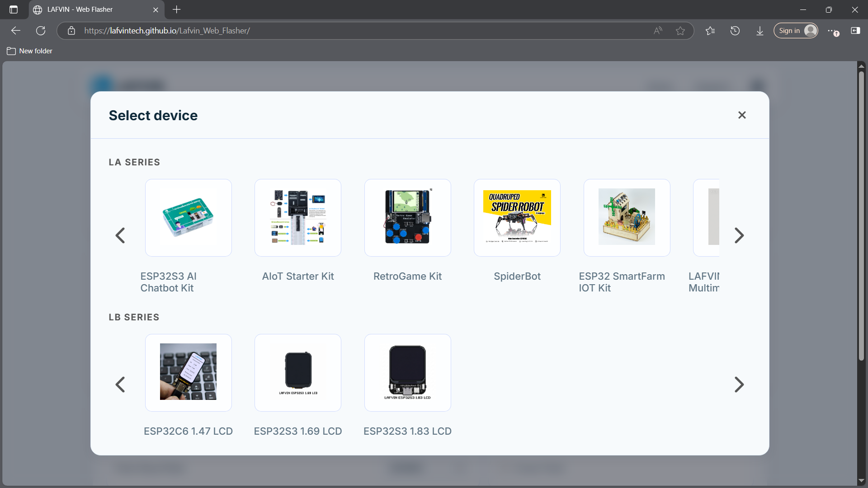Select the ESP32 SmartFarm IOT Kit thumbnail

pos(627,218)
